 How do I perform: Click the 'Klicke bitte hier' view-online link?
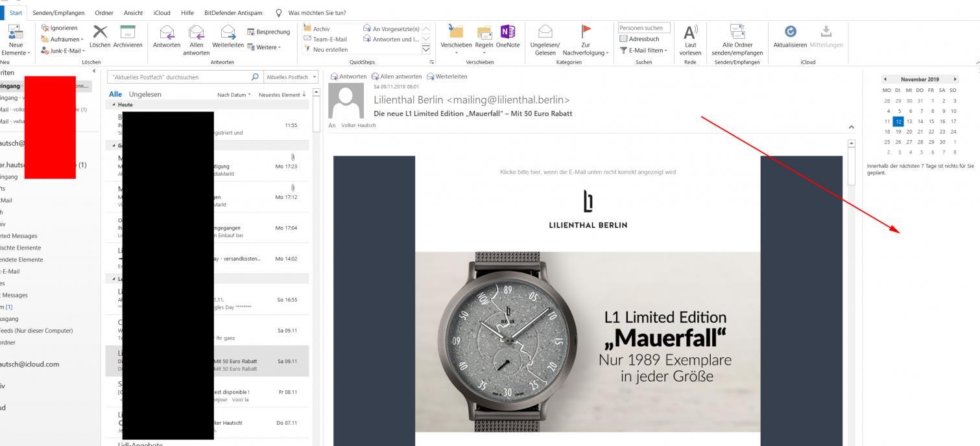click(588, 172)
